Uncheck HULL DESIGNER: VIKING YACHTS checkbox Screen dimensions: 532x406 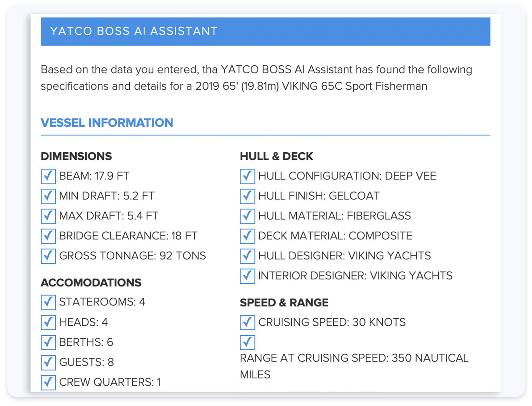pos(247,256)
